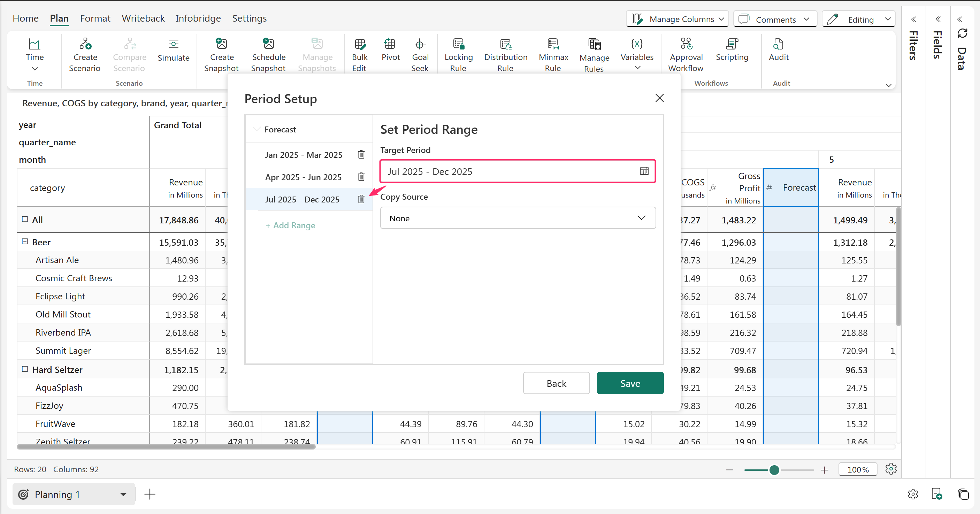Collapse the Hard Seltzer category row
Viewport: 980px width, 514px height.
pos(25,369)
